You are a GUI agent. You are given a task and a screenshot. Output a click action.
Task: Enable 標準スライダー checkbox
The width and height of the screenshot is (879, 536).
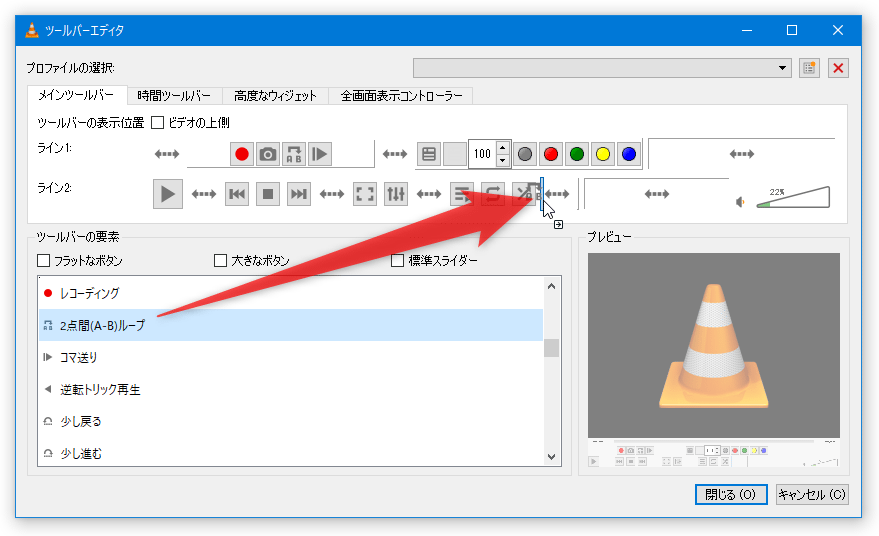point(397,260)
